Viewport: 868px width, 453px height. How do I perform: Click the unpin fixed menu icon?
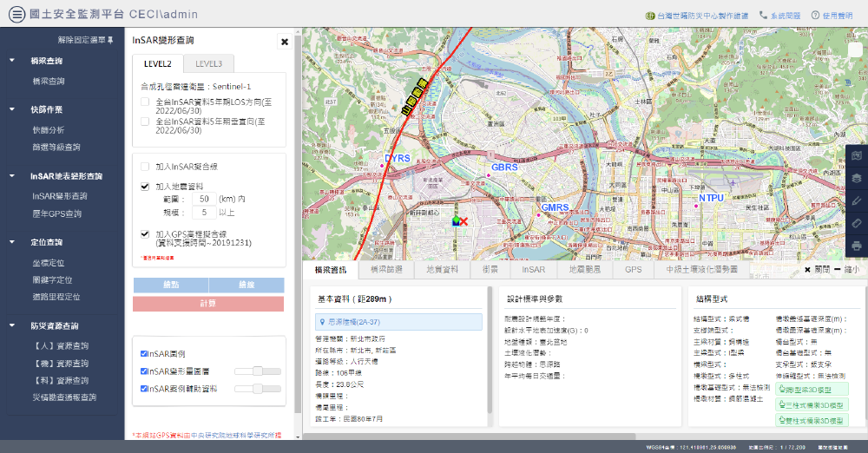pos(110,40)
